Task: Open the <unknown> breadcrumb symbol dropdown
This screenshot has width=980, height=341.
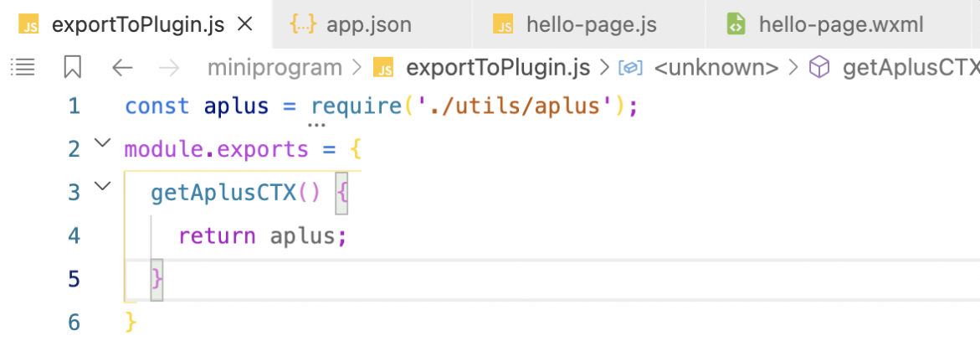Action: [x=716, y=67]
